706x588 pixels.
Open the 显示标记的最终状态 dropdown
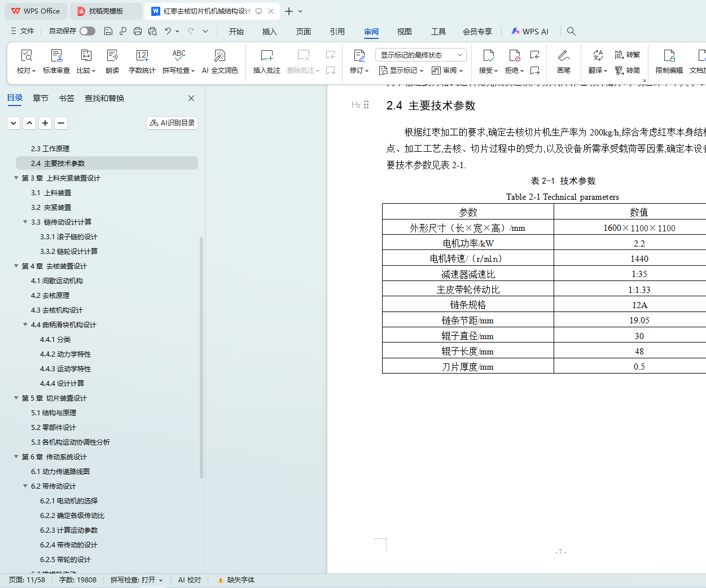pos(420,55)
